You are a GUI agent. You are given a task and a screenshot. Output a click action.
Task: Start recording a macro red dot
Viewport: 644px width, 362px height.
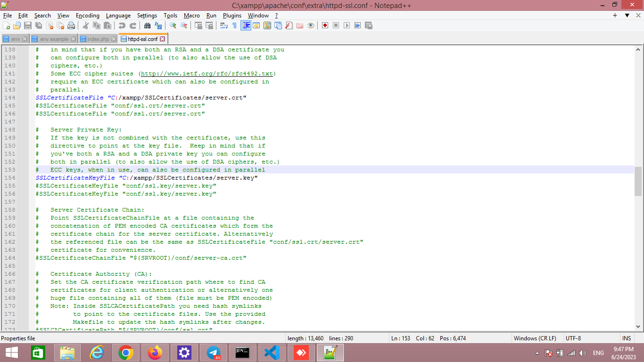coord(325,25)
